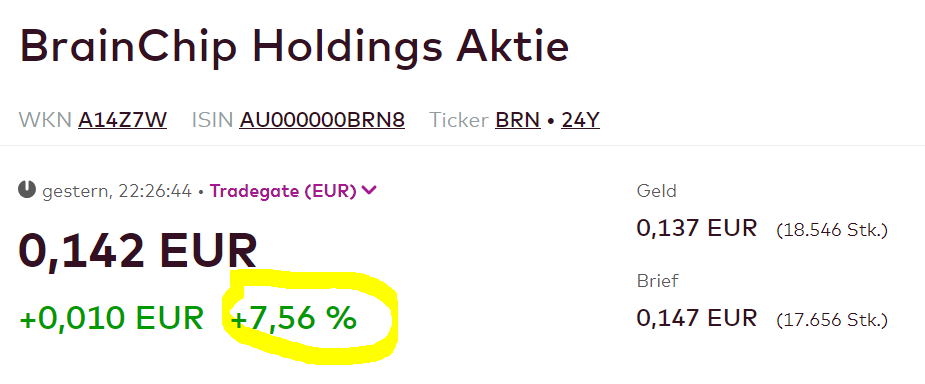Image resolution: width=925 pixels, height=384 pixels.
Task: Click the Brief price 0,147 EUR
Action: tap(697, 318)
